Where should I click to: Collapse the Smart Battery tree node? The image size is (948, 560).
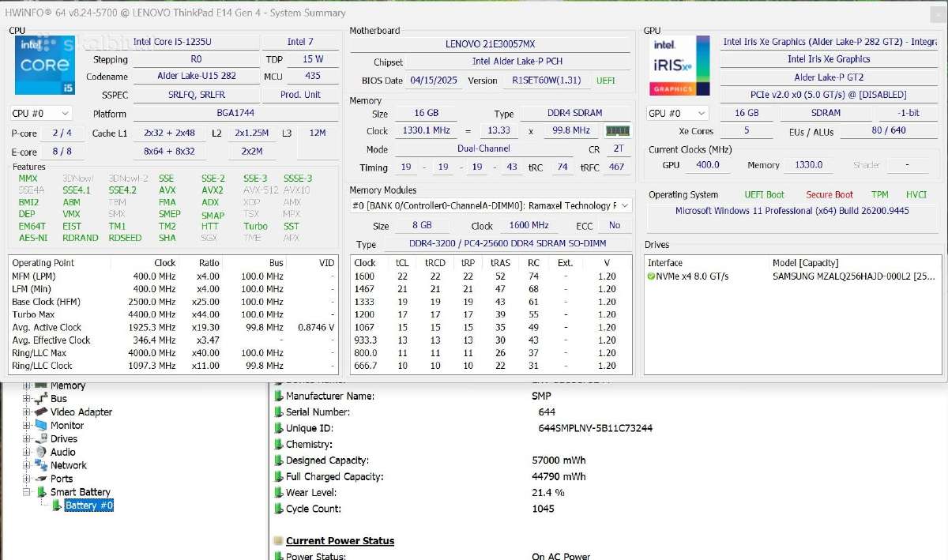(26, 492)
